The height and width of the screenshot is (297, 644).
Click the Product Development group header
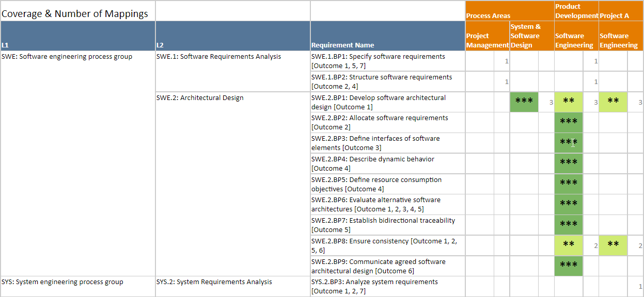pos(576,11)
